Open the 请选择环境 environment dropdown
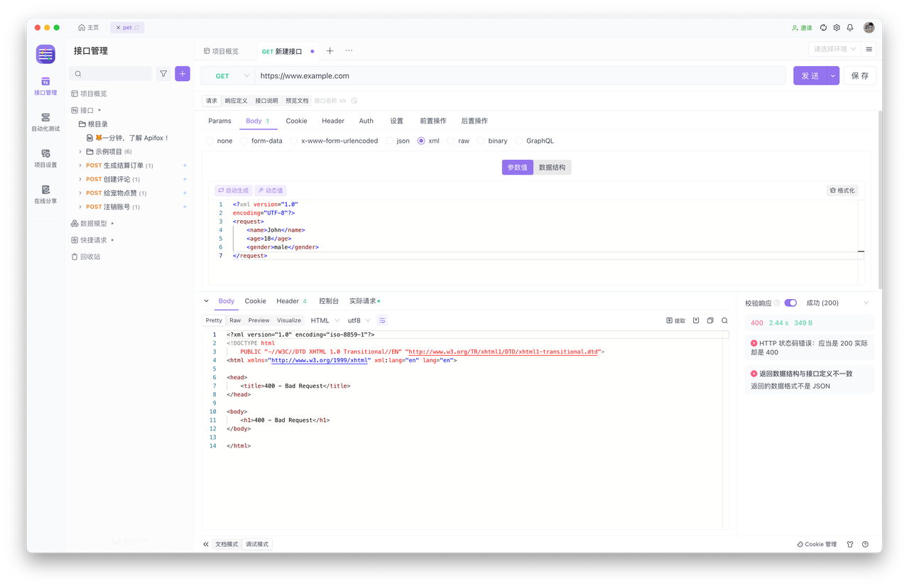 [834, 49]
